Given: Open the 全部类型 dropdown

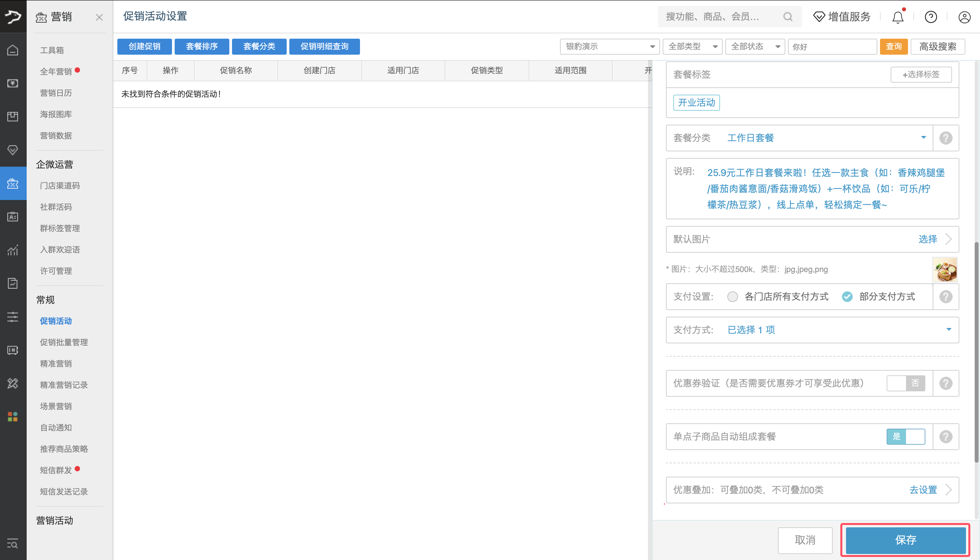Looking at the screenshot, I should click(x=692, y=47).
